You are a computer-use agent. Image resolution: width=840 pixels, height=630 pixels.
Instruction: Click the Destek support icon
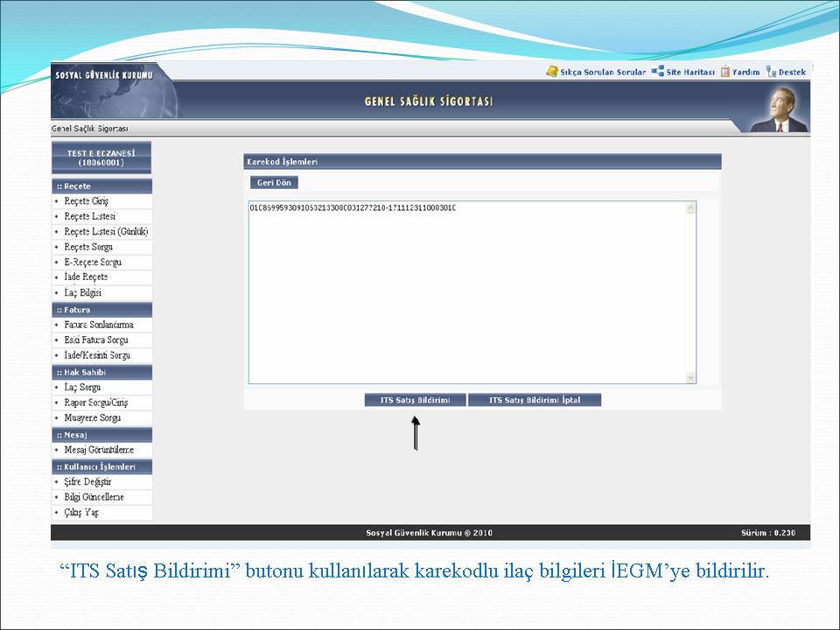click(771, 72)
